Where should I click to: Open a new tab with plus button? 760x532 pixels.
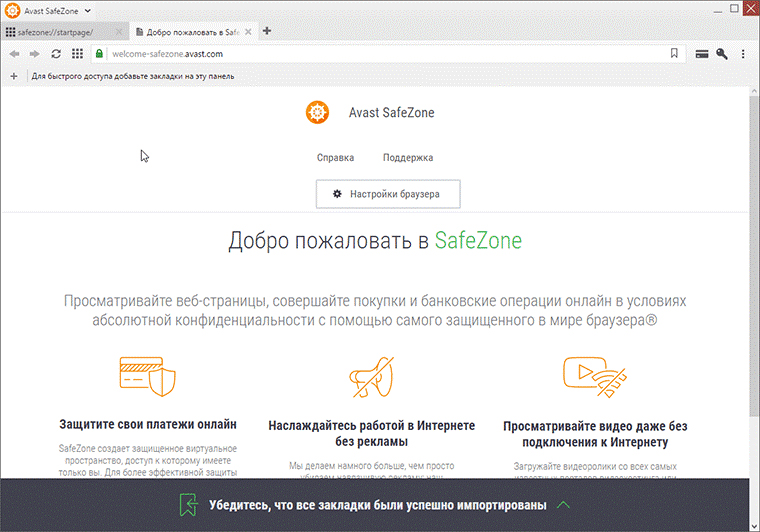click(x=267, y=31)
